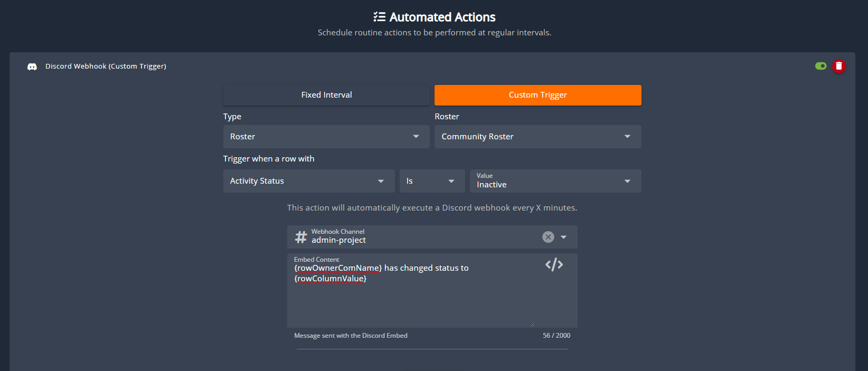Viewport: 868px width, 371px height.
Task: Disable the Discord Webhook action toggle
Action: [x=820, y=66]
